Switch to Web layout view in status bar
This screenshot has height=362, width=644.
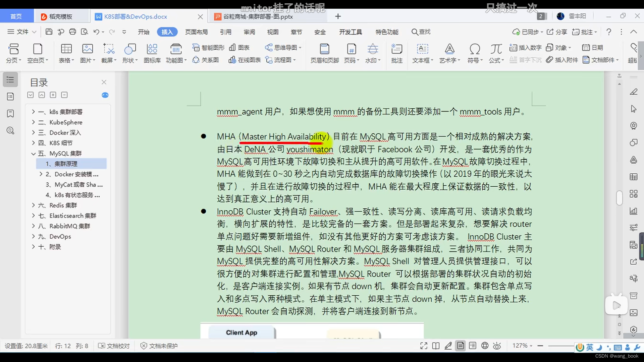485,346
